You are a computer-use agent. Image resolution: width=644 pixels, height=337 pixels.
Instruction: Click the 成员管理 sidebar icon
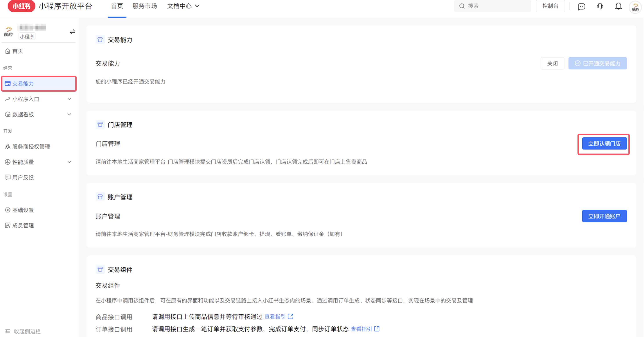[x=7, y=225]
